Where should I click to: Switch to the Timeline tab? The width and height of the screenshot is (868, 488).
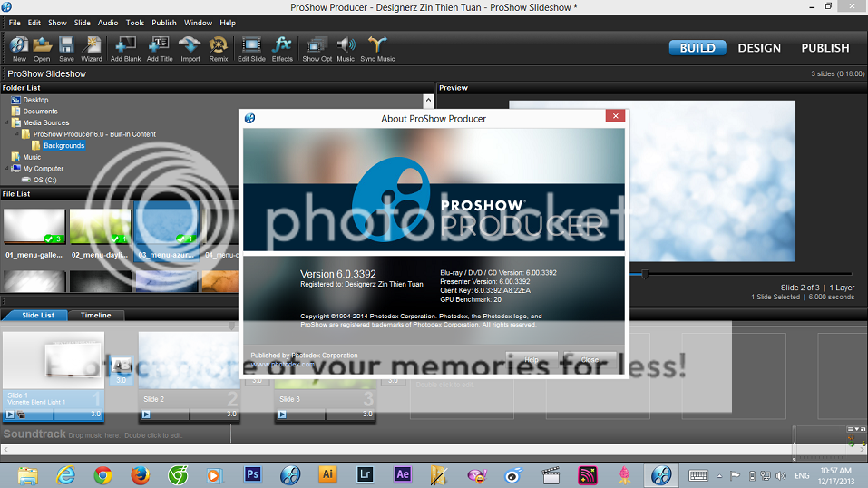(x=95, y=316)
